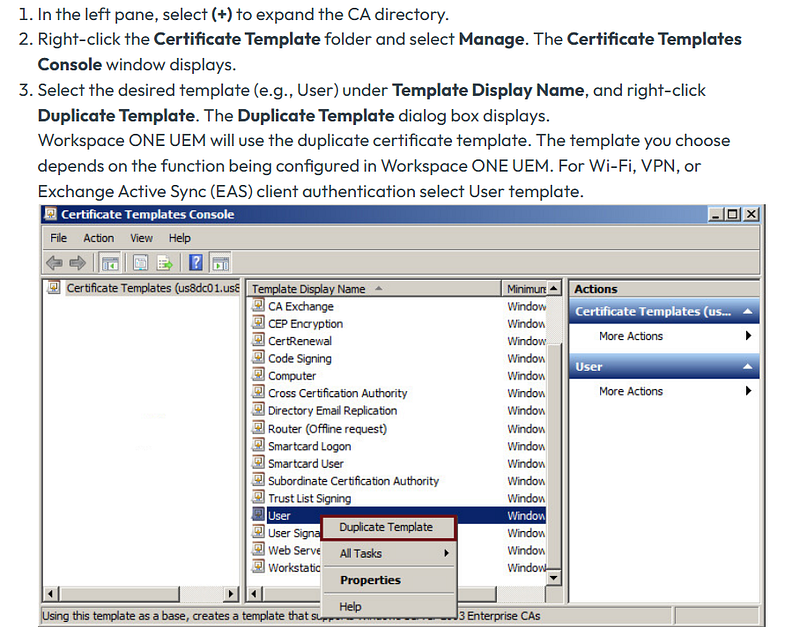Open the blue question mark Help icon

coord(196,263)
